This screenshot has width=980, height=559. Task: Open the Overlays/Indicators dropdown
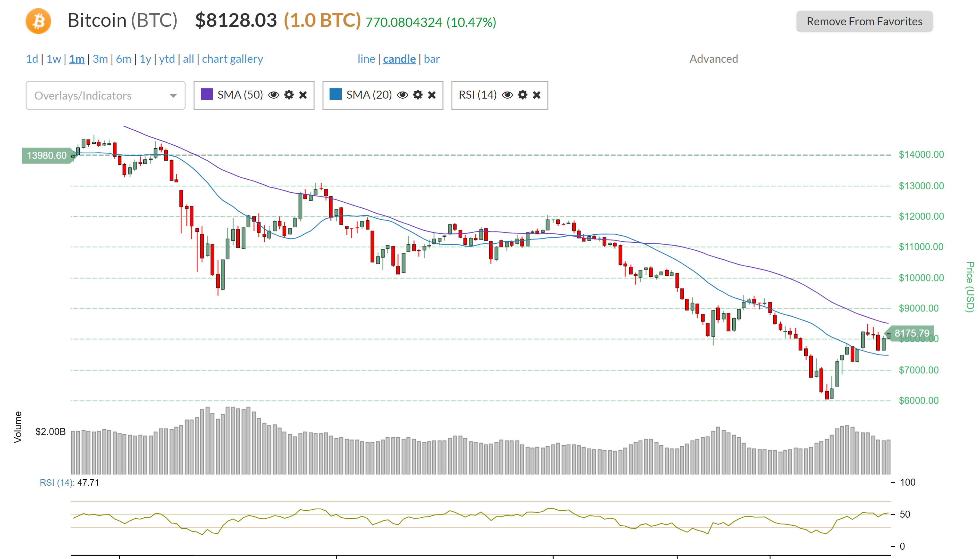[106, 95]
